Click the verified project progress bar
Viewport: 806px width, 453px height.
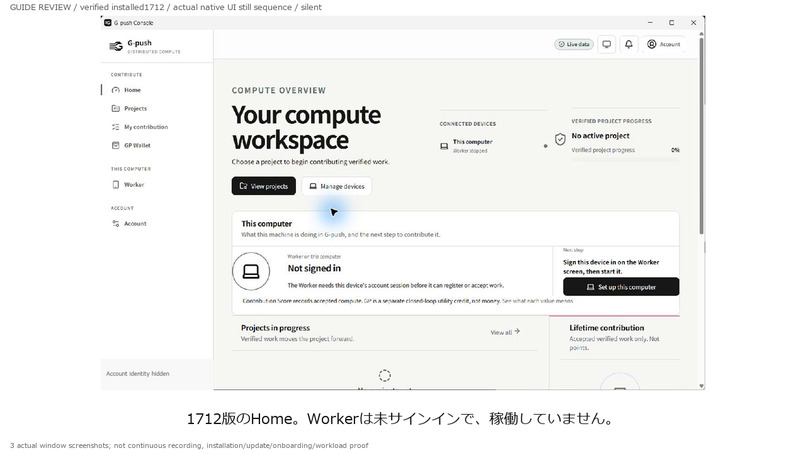(x=626, y=159)
